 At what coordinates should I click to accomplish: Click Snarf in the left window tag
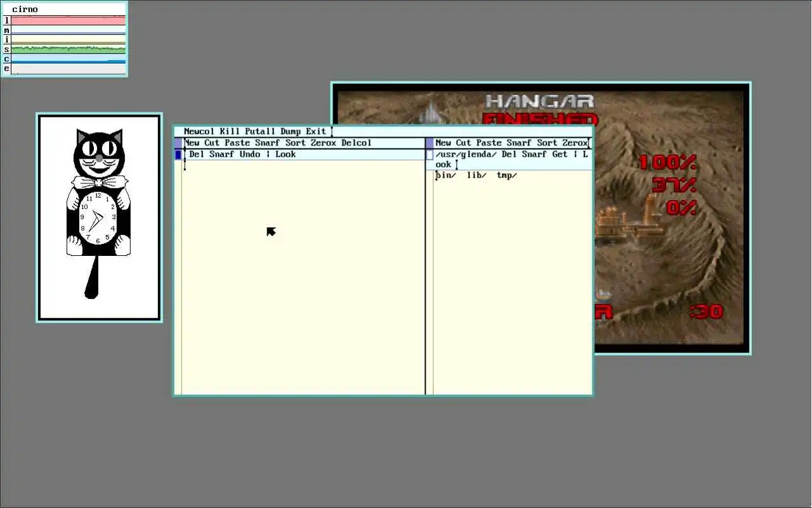(222, 154)
